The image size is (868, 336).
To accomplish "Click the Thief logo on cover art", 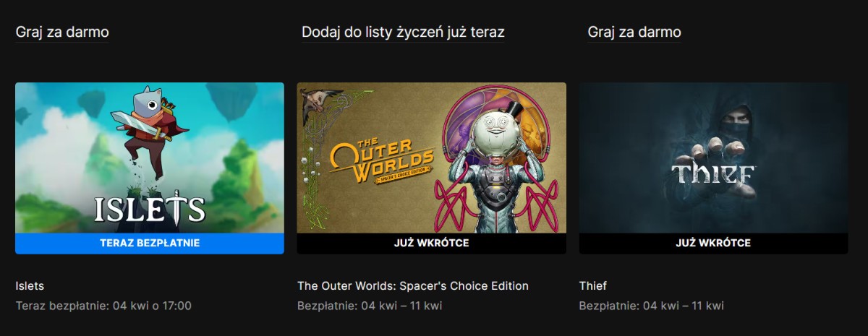I will click(x=713, y=174).
